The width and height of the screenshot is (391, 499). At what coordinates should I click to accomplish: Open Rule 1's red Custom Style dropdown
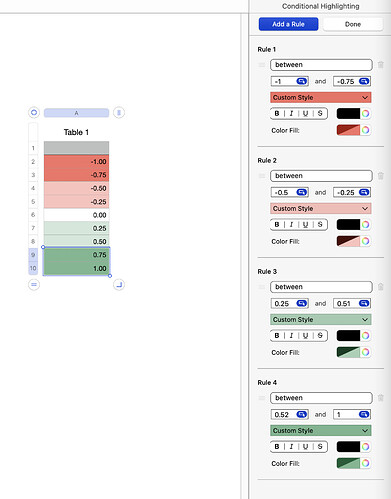pos(321,97)
